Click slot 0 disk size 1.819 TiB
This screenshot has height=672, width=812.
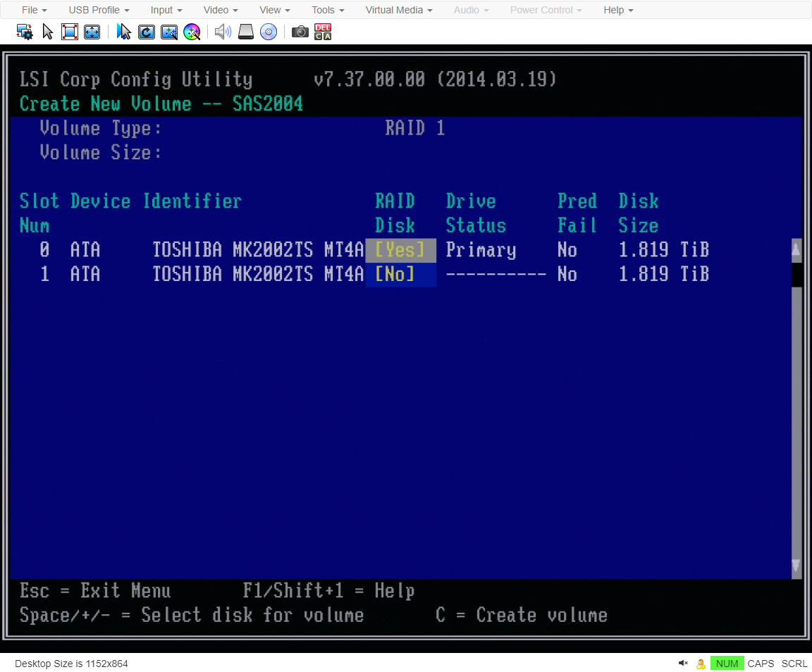pos(664,250)
